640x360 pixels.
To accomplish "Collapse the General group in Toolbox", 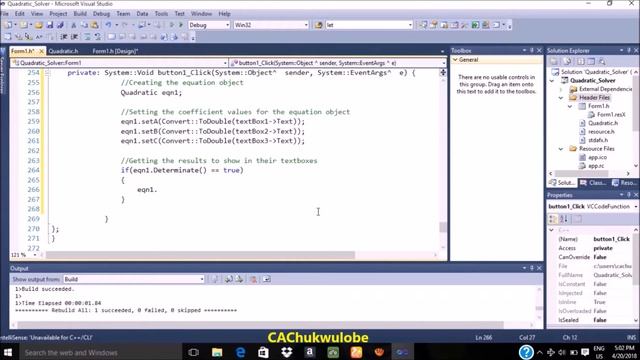I will (455, 60).
